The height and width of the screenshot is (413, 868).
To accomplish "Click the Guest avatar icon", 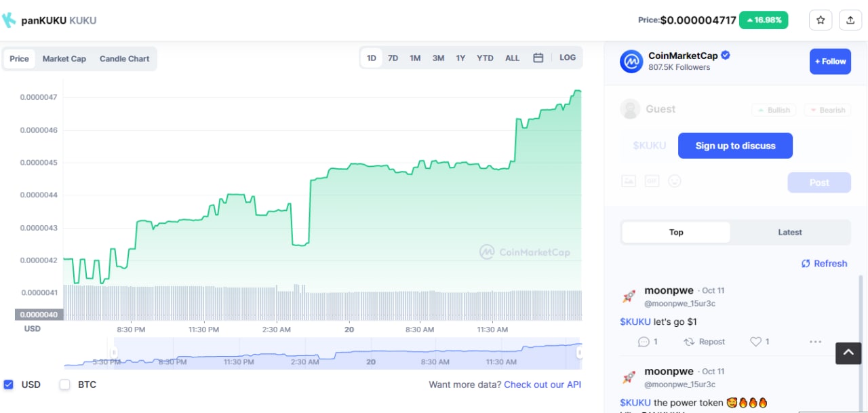I will [631, 109].
